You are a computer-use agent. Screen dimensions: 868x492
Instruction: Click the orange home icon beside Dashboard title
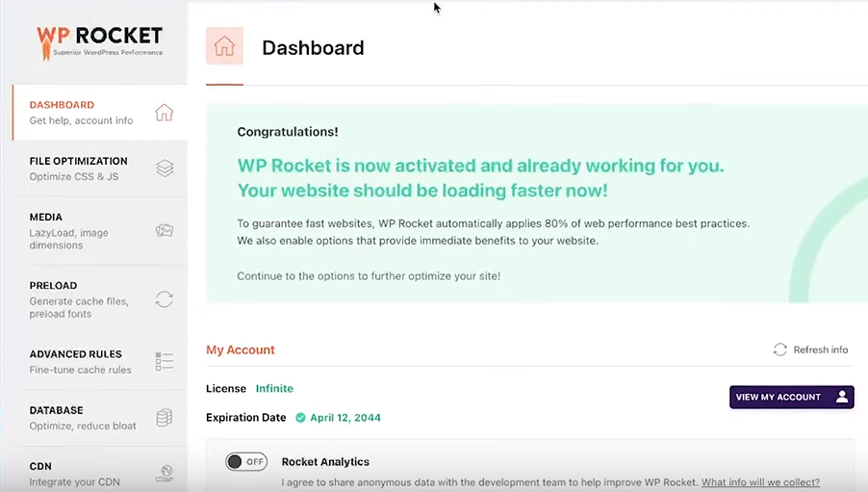(x=224, y=46)
